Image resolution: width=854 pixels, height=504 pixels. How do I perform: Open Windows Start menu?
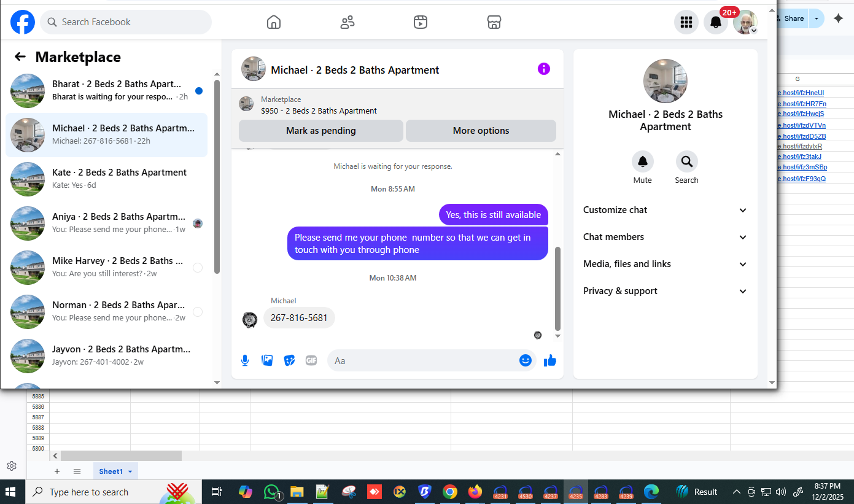10,492
